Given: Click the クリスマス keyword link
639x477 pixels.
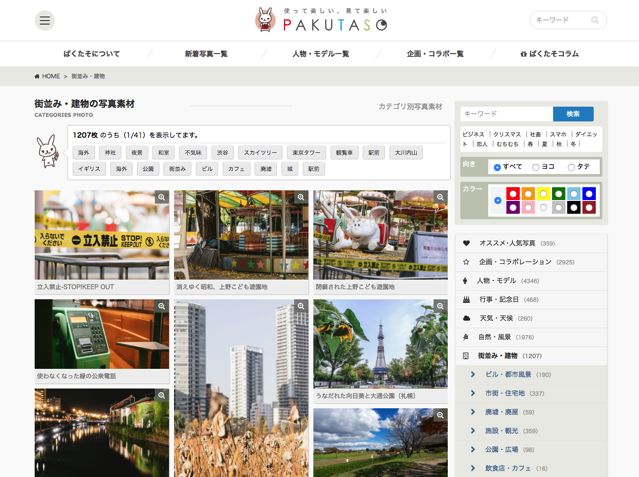Looking at the screenshot, I should click(507, 134).
